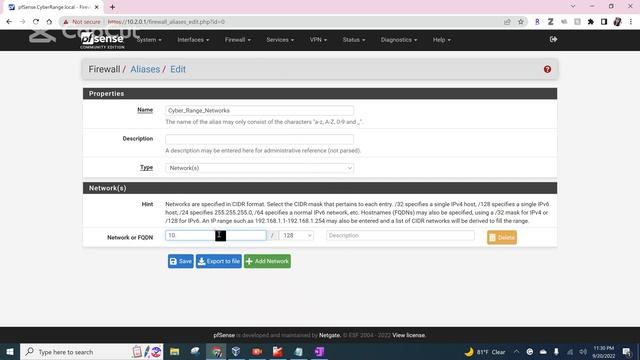Open Chrome three-dot menu

click(x=631, y=22)
